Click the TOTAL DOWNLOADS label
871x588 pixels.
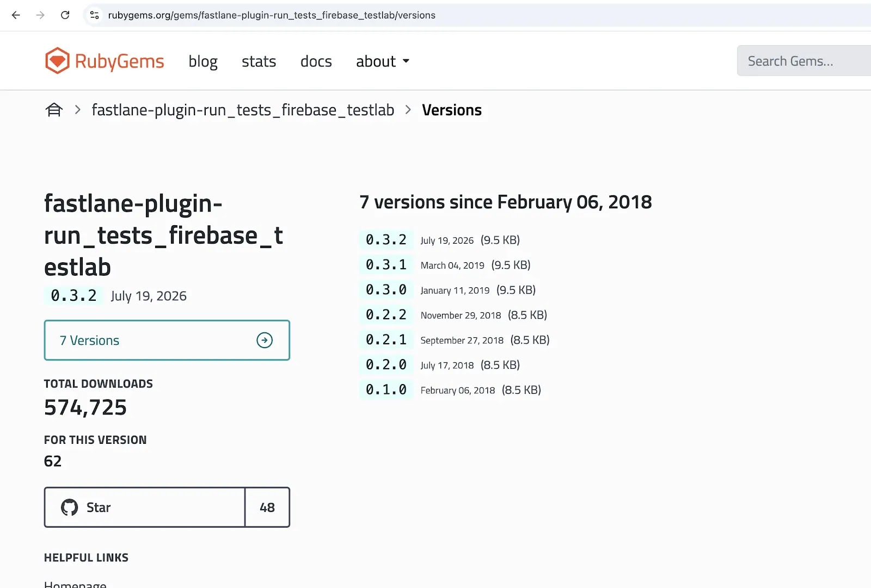point(99,383)
